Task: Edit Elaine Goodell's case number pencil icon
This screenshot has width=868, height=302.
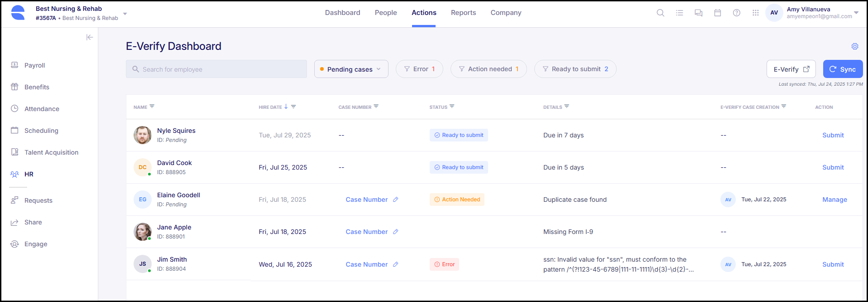Action: click(395, 200)
